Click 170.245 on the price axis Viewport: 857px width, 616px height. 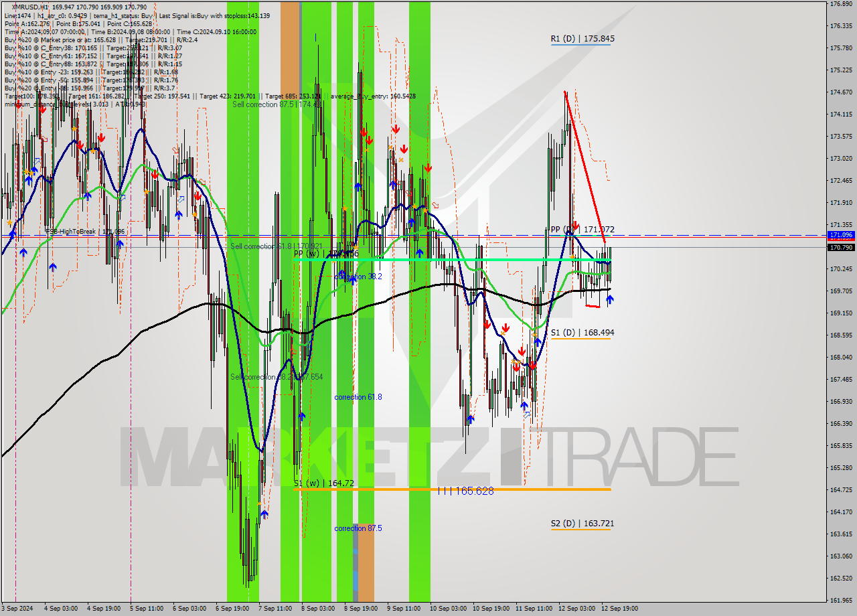pyautogui.click(x=841, y=269)
